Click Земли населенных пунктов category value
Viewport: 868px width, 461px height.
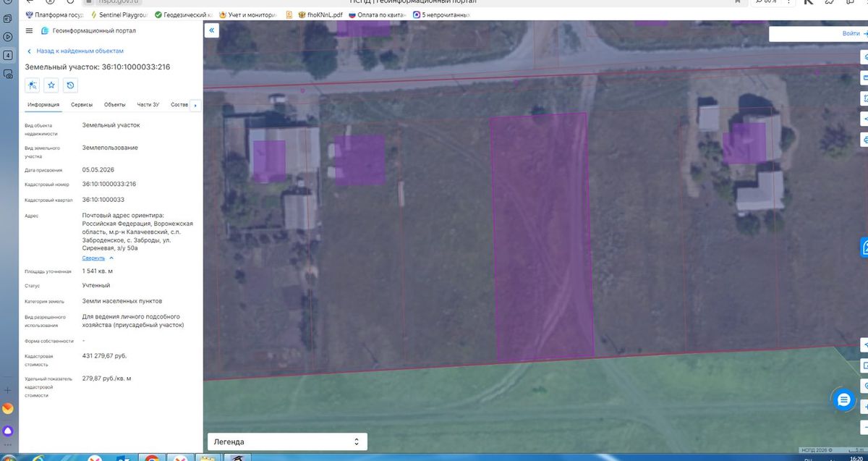tap(122, 300)
